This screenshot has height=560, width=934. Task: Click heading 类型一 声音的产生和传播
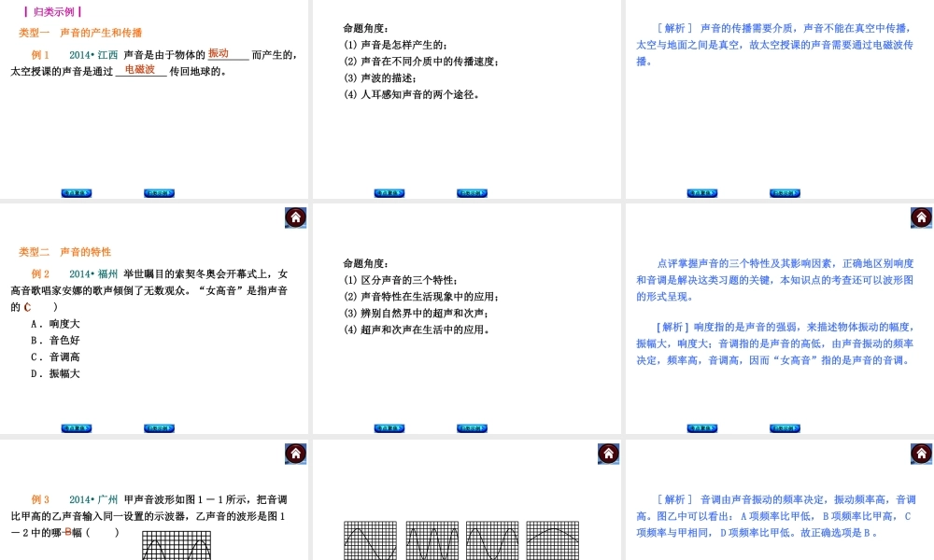(80, 33)
